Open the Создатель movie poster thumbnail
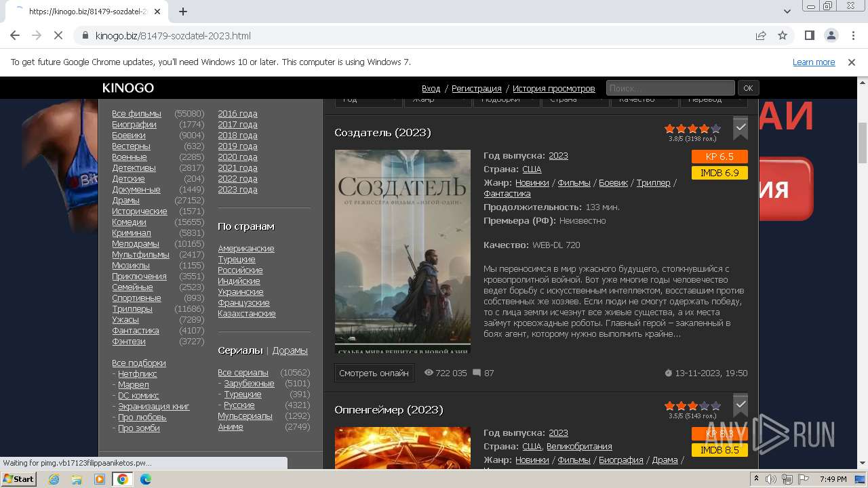 403,251
